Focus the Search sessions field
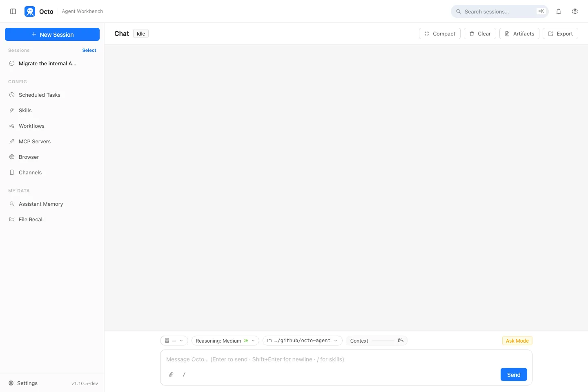Image resolution: width=588 pixels, height=392 pixels. click(x=500, y=11)
